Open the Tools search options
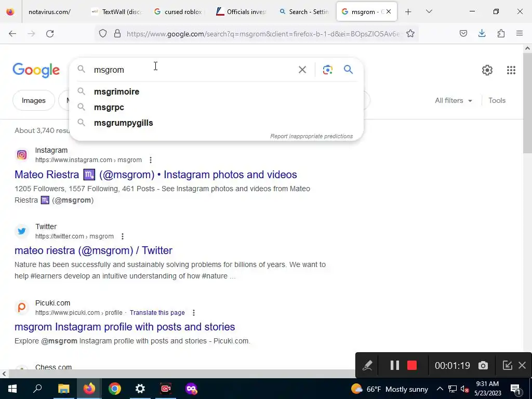Screen dimensions: 532x399 click(497, 101)
